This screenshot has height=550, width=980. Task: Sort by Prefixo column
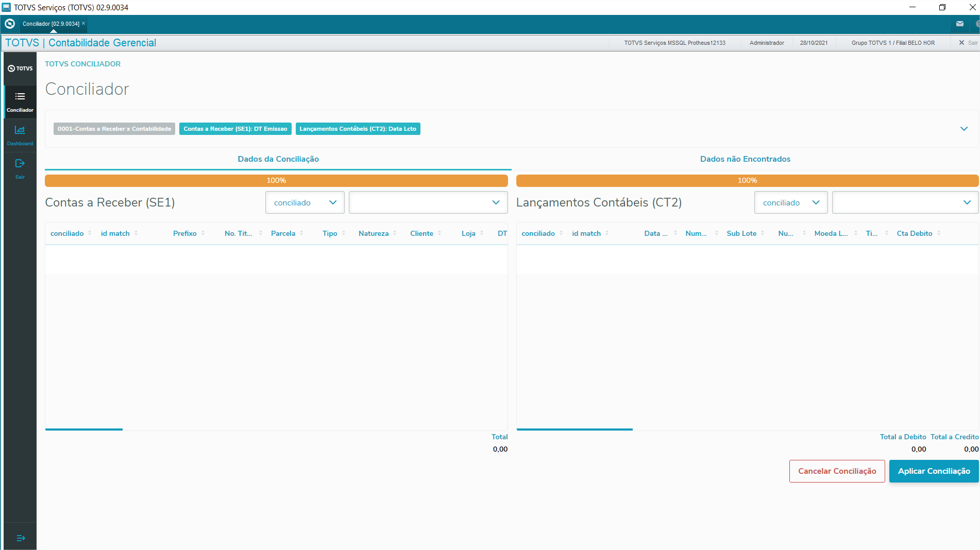point(203,233)
